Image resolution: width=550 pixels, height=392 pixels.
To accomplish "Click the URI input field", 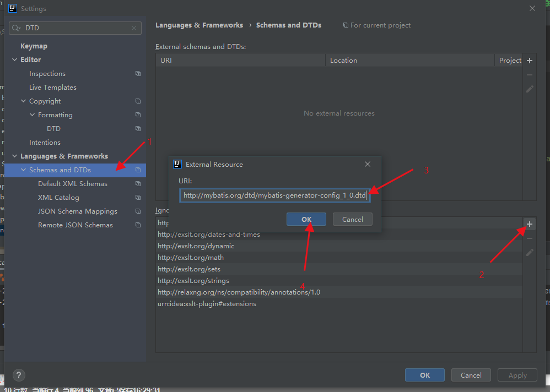I will point(274,195).
